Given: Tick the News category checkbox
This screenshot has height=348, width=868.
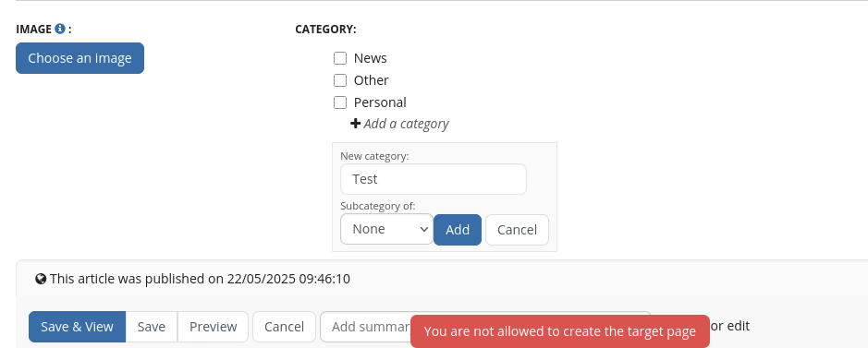Looking at the screenshot, I should tap(340, 58).
